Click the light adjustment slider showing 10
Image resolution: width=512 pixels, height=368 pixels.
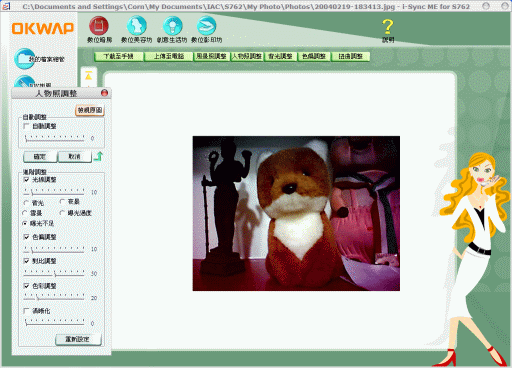[x=54, y=192]
